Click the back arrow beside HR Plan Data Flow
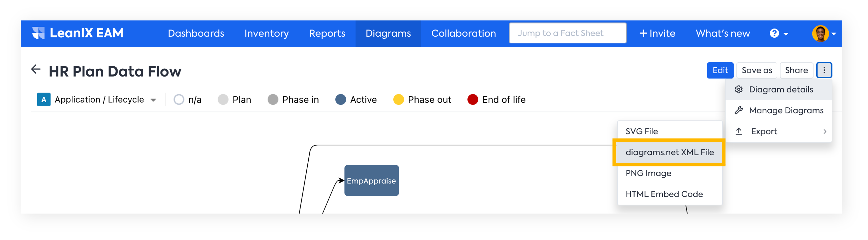This screenshot has width=868, height=240. point(36,70)
